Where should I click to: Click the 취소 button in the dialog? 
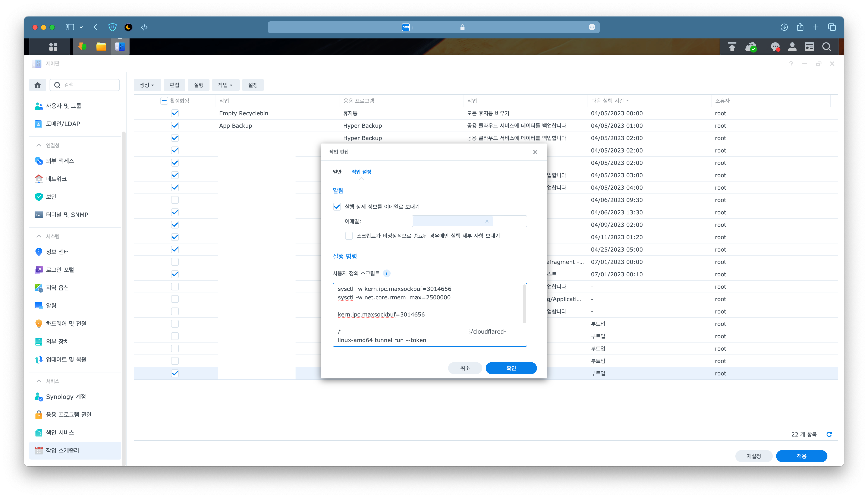465,368
